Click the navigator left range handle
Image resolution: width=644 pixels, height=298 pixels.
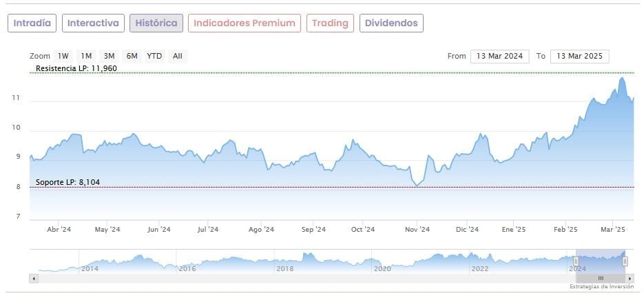(x=577, y=261)
